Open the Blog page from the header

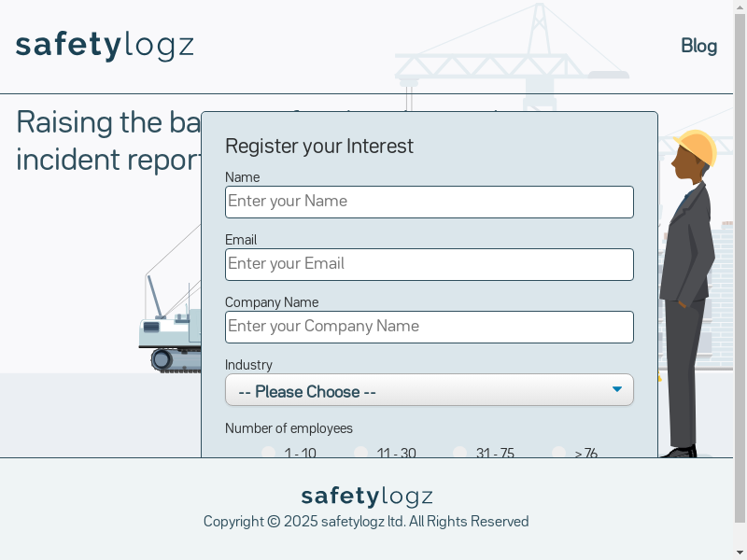pyautogui.click(x=698, y=46)
